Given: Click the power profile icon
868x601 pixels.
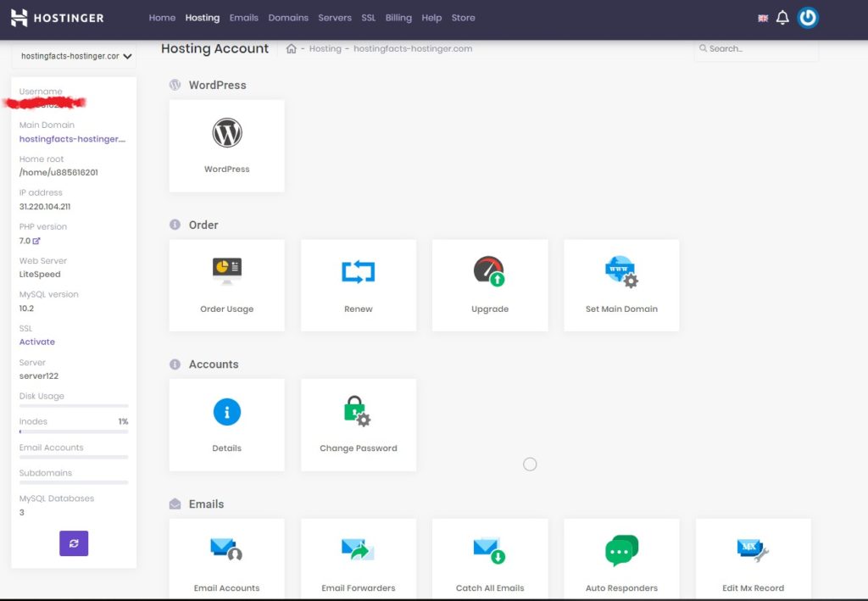Looking at the screenshot, I should [808, 18].
